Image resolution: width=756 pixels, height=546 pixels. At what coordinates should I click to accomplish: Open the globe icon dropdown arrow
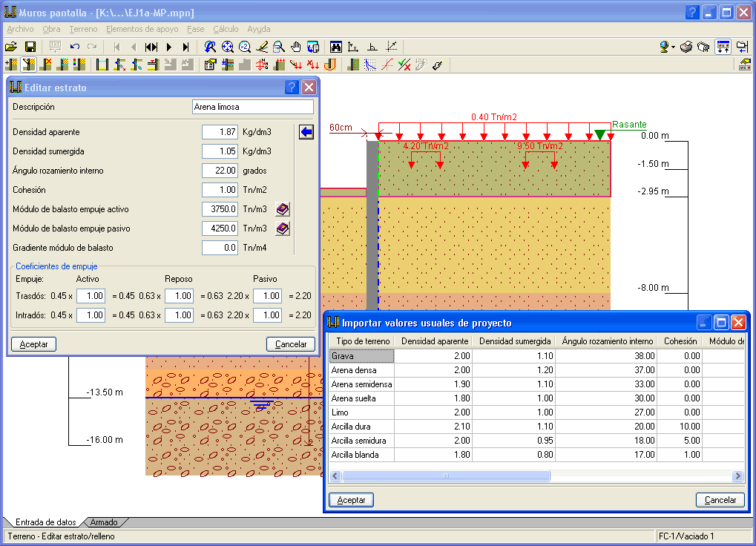[x=673, y=47]
